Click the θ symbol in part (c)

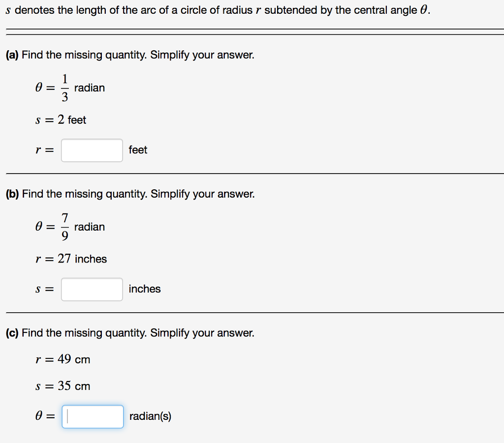pos(39,416)
